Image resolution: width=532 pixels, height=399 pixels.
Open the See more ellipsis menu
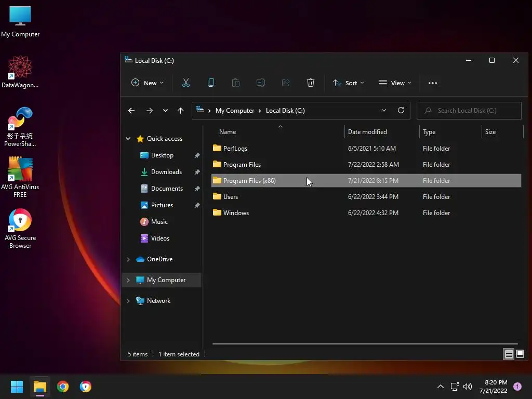pos(433,83)
